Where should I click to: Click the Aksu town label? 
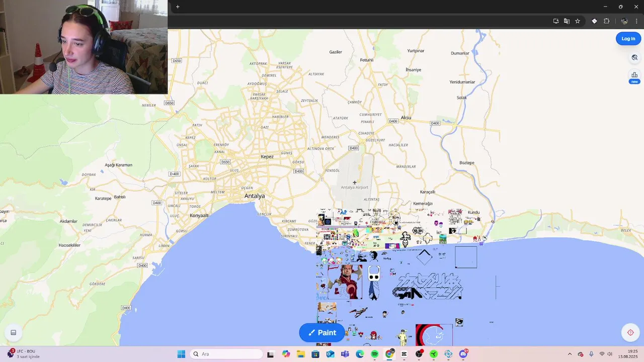[x=406, y=118]
